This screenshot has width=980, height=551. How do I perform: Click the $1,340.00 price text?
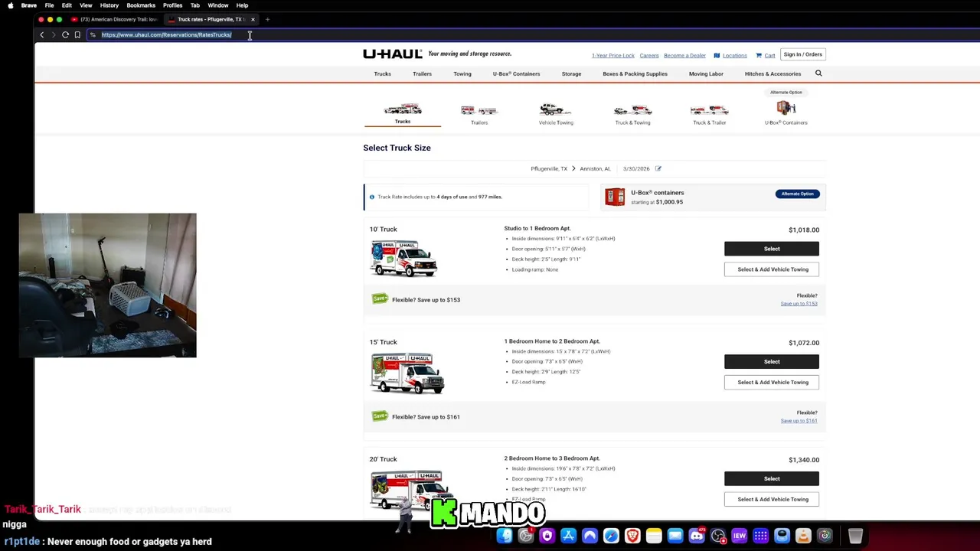804,460
